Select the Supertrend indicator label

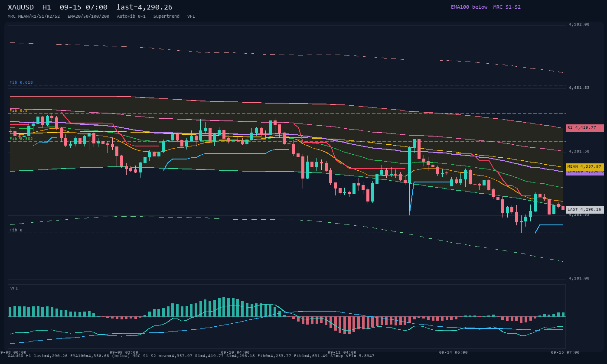pos(166,16)
